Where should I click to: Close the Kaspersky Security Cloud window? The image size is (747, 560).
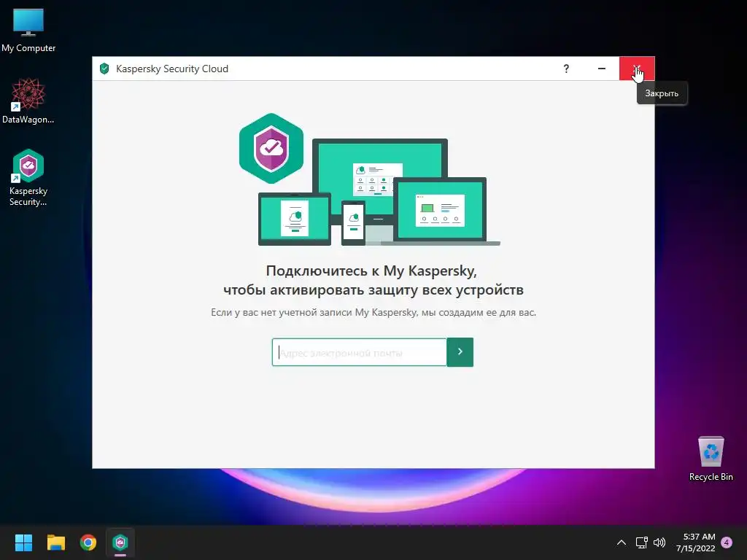[x=637, y=69]
